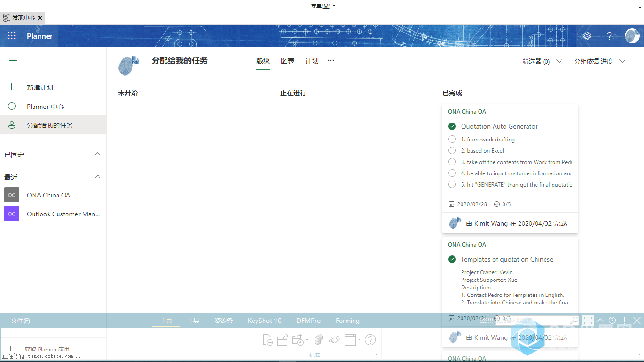
Task: Select the DFMPro ribbon tab
Action: 308,321
